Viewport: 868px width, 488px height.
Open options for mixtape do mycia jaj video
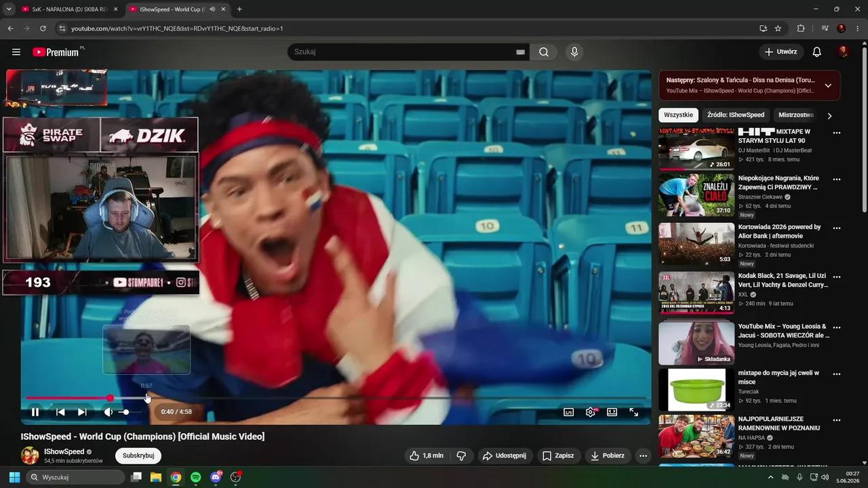coord(837,374)
